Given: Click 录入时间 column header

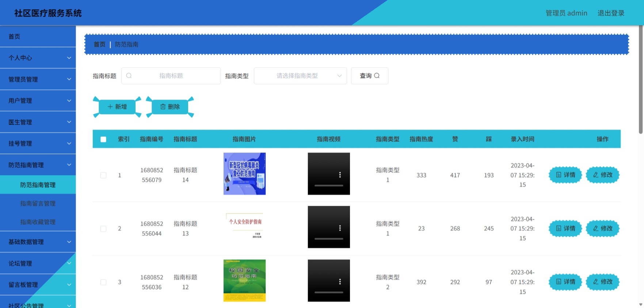Looking at the screenshot, I should click(x=522, y=139).
